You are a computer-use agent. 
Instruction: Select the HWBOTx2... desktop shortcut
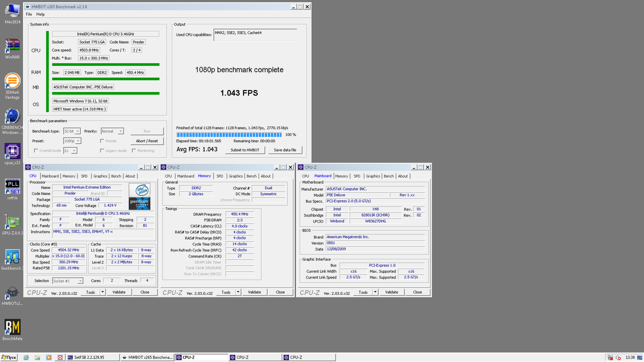(x=12, y=295)
